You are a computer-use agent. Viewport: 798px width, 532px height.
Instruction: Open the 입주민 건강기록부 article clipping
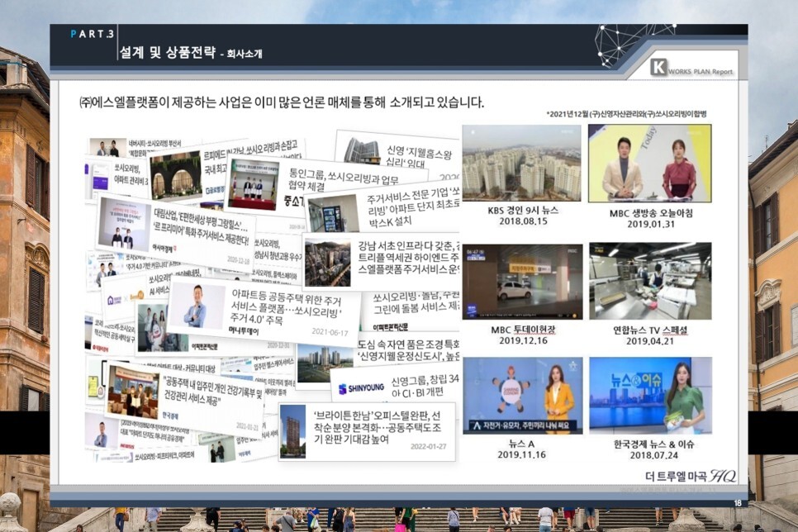(x=185, y=399)
